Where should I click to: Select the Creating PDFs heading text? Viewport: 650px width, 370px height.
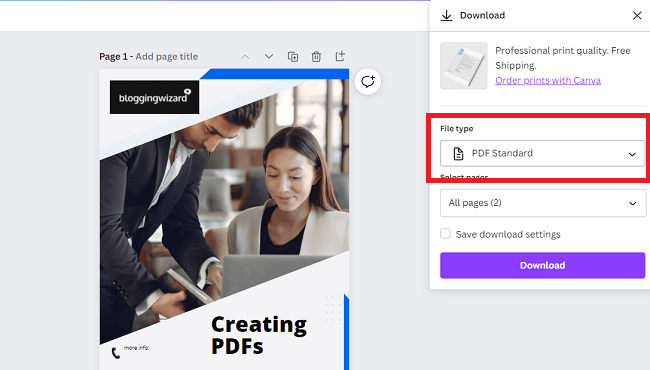pyautogui.click(x=259, y=335)
